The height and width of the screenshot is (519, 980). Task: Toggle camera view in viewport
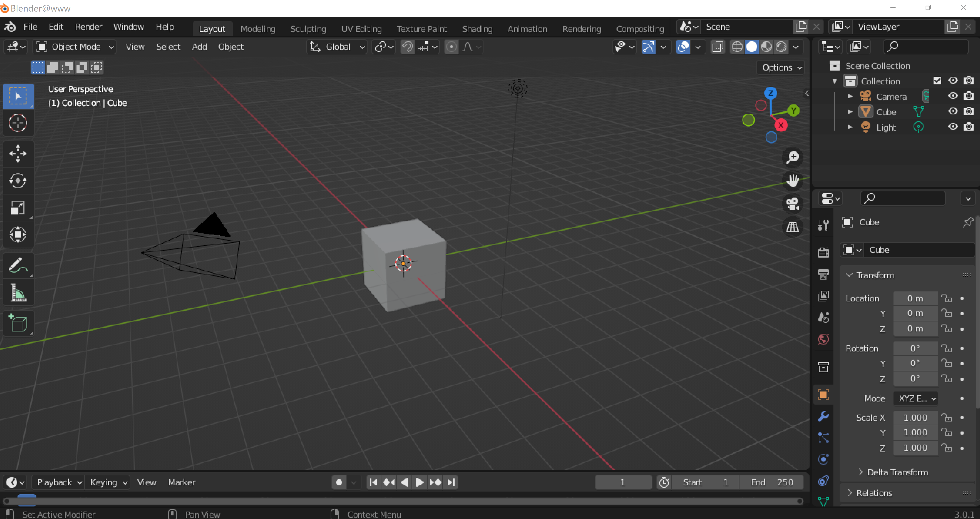pyautogui.click(x=792, y=203)
